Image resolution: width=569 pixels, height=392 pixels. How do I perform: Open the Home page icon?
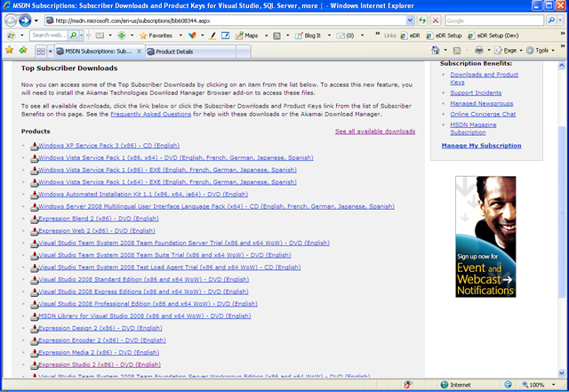click(x=436, y=50)
